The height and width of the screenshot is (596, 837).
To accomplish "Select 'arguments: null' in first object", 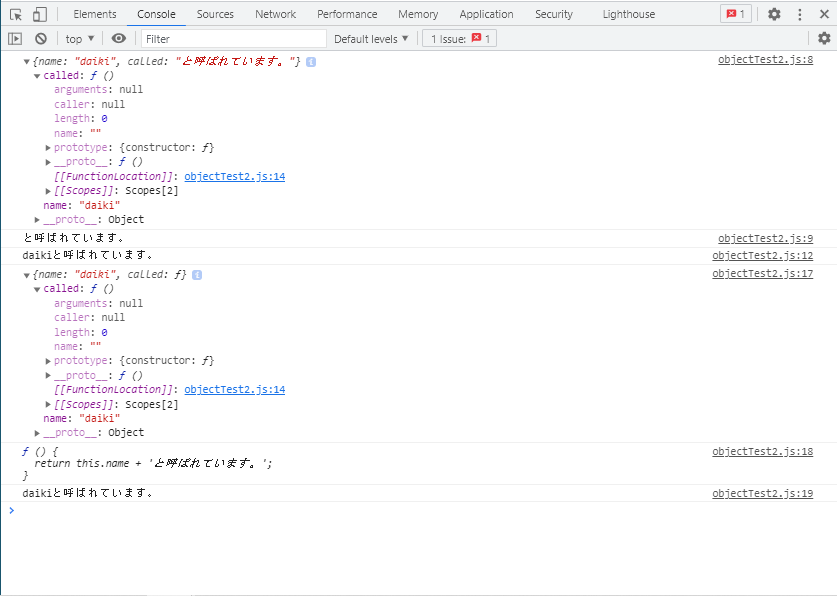I will tap(98, 90).
